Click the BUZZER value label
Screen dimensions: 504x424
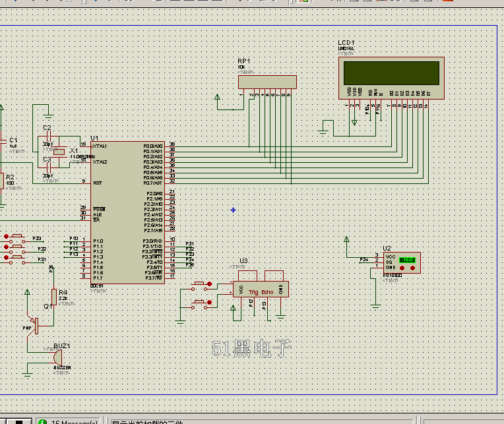tap(63, 367)
